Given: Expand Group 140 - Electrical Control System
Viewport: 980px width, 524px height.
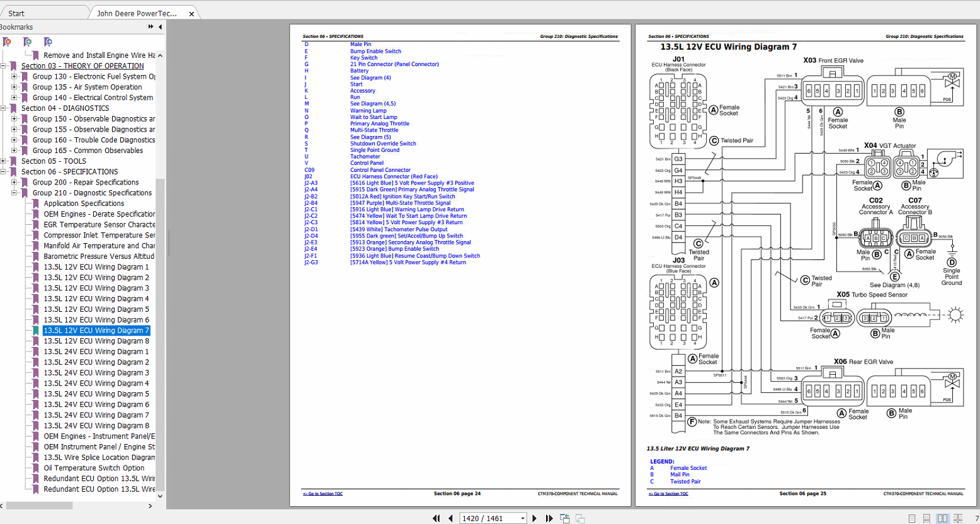Looking at the screenshot, I should click(14, 98).
